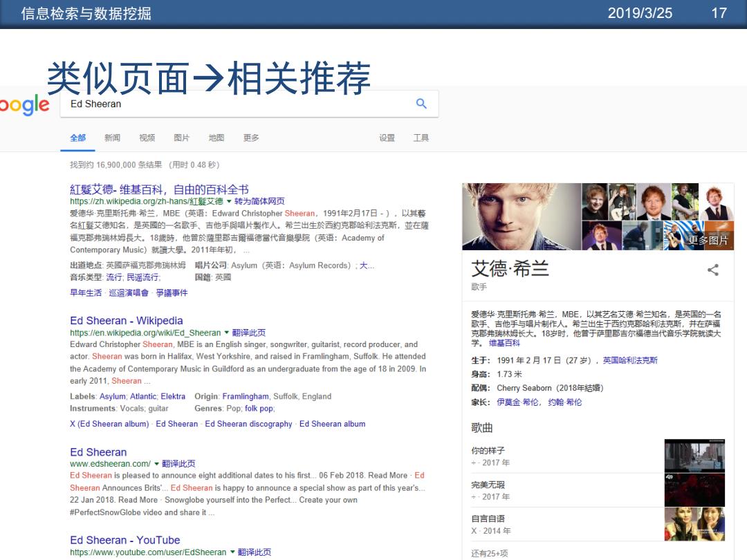Open the song 完美无瑕
This screenshot has height=560, width=747.
488,485
